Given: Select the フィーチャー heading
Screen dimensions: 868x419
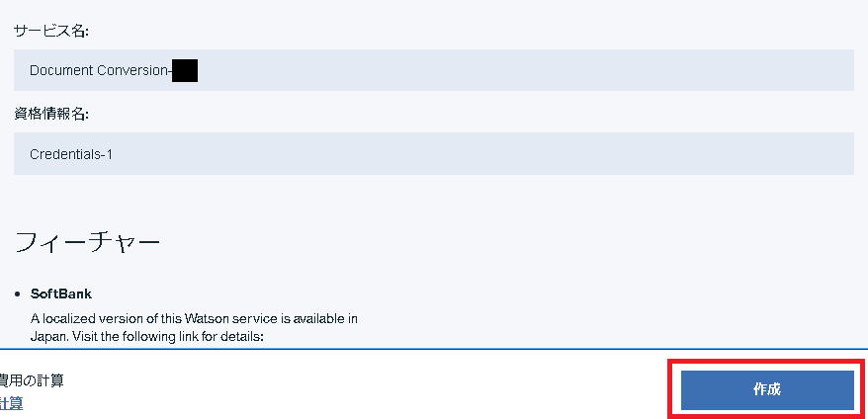Looking at the screenshot, I should pyautogui.click(x=87, y=242).
